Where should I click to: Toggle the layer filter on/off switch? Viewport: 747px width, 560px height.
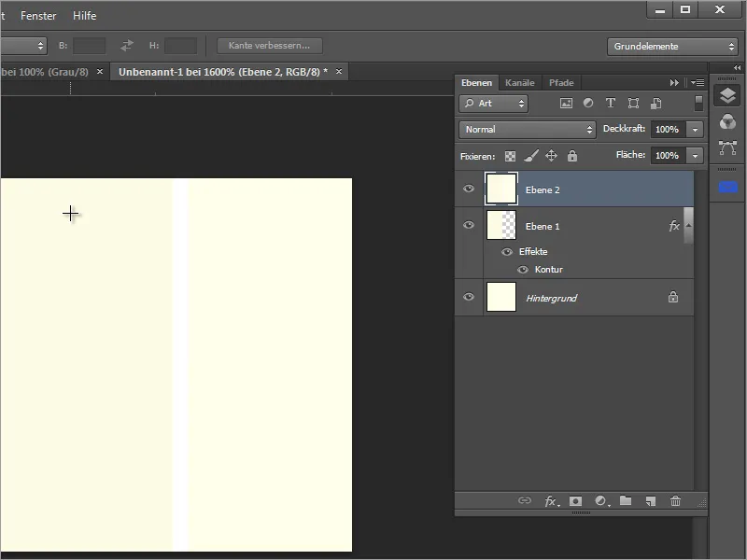[x=698, y=104]
